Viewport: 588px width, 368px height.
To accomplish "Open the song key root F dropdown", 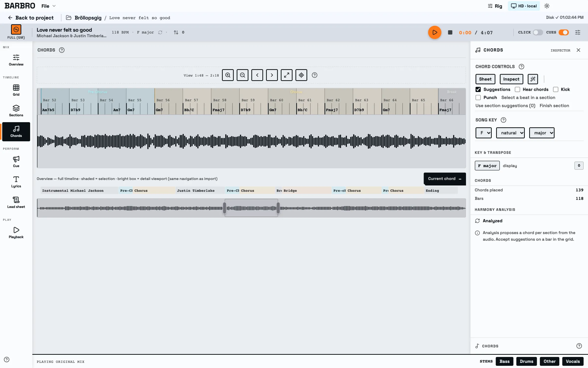I will coord(484,133).
